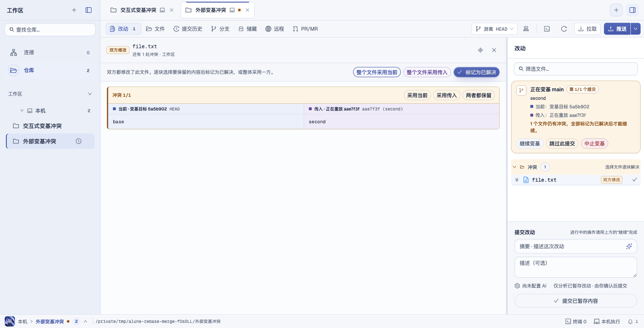Click the 拉取 pull button

(x=587, y=29)
